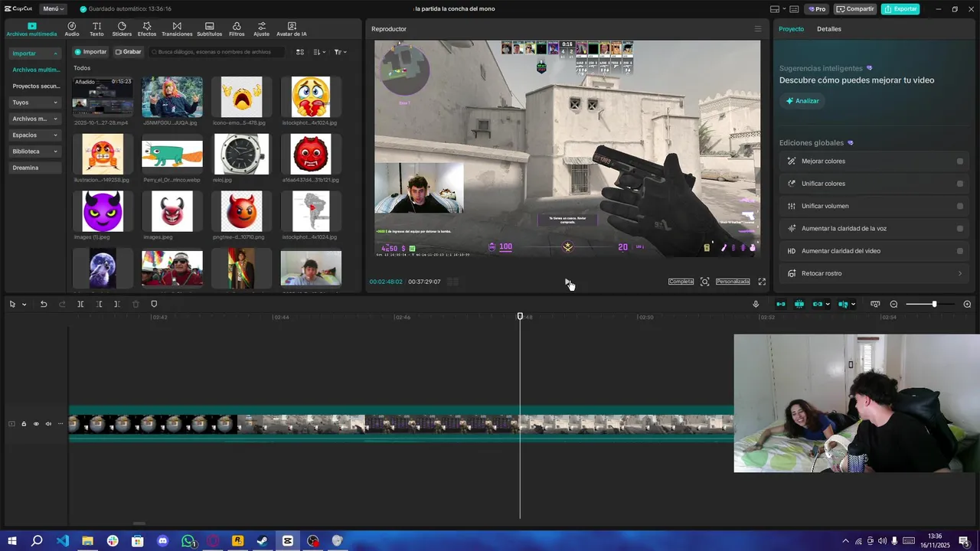
Task: Select the 2025-10-1...27-28.mp4 video clip thumbnail
Action: click(103, 96)
